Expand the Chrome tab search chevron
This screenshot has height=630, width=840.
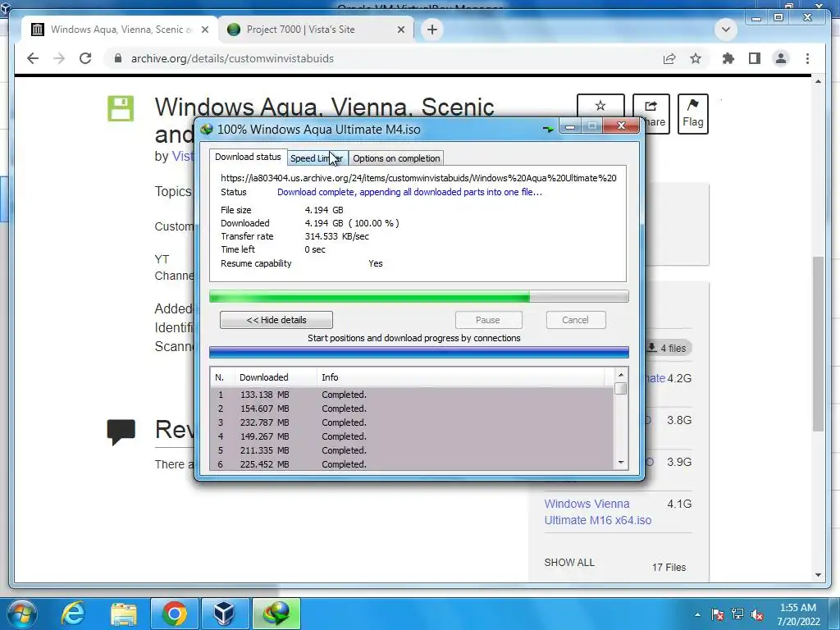pyautogui.click(x=726, y=30)
